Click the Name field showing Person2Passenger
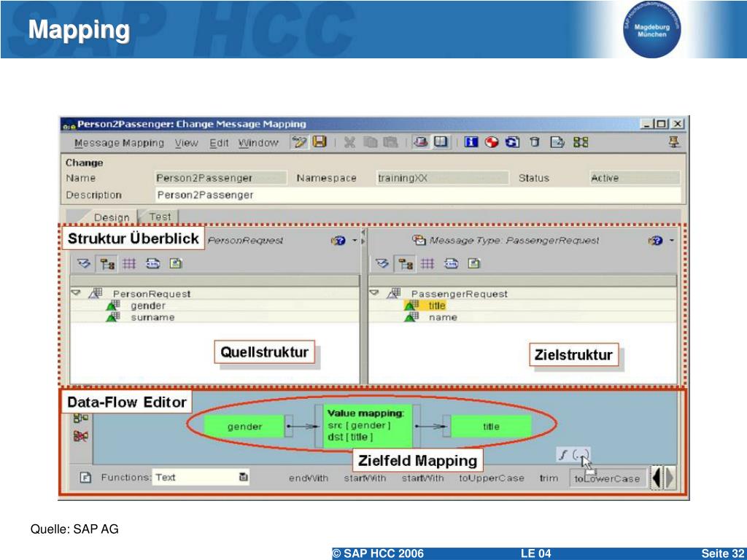Screen dimensions: 747x560 pyautogui.click(x=220, y=178)
